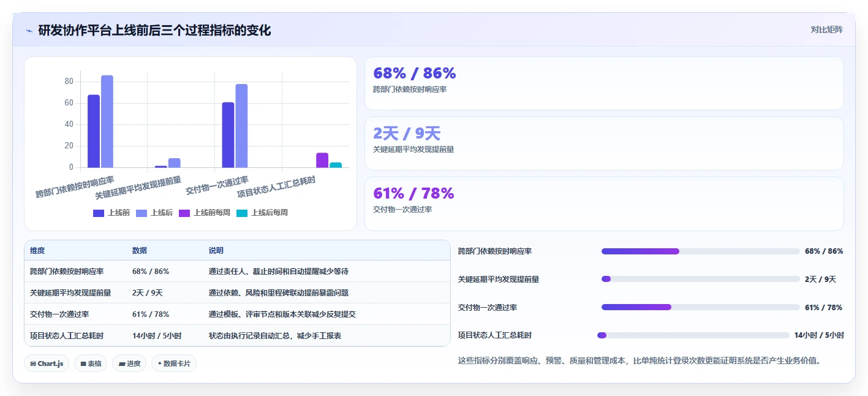
Task: Click the 跨部门依赖按时响应率 caption in the first stat card
Action: pos(410,89)
